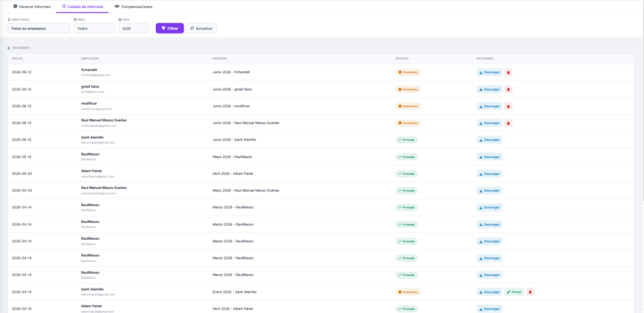644x313 pixels.
Task: Download Santi Alamillo Junio 2026 report
Action: [x=489, y=140]
